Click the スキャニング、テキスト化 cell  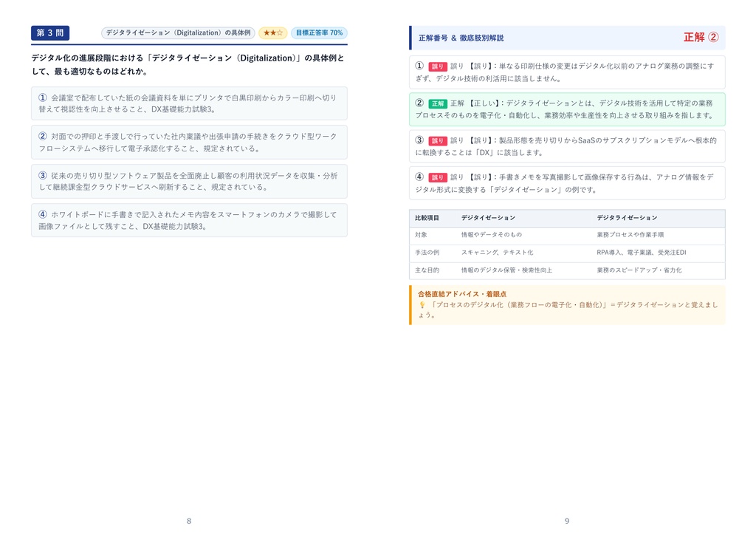click(497, 253)
